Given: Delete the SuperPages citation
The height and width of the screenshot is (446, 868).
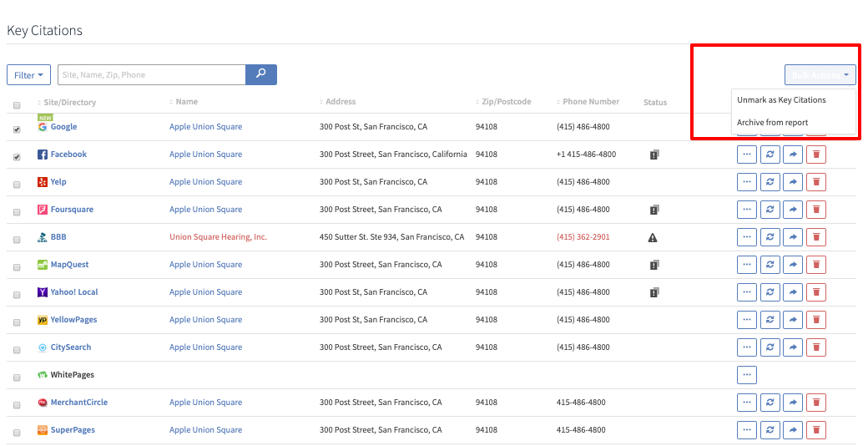Looking at the screenshot, I should coord(816,430).
